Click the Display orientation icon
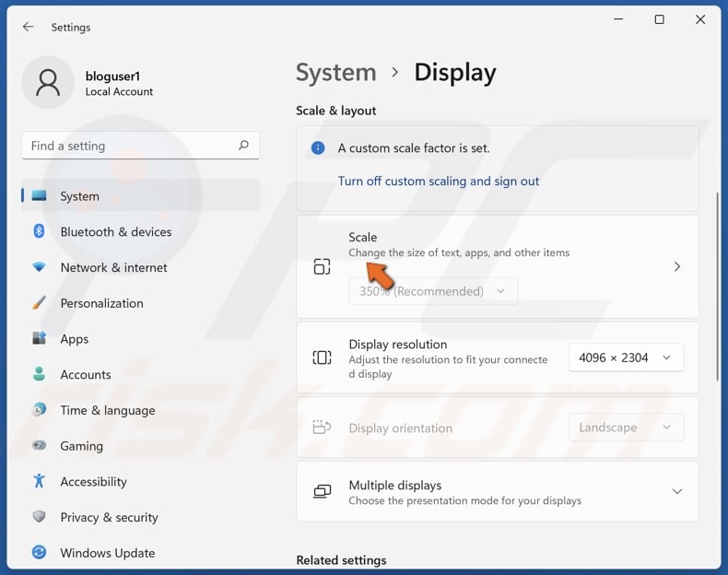The height and width of the screenshot is (575, 728). 322,427
